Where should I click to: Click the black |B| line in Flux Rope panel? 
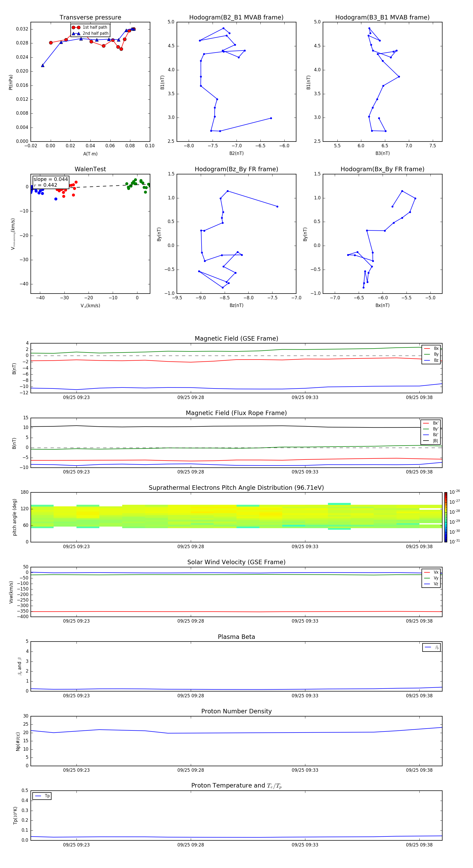pyautogui.click(x=236, y=426)
